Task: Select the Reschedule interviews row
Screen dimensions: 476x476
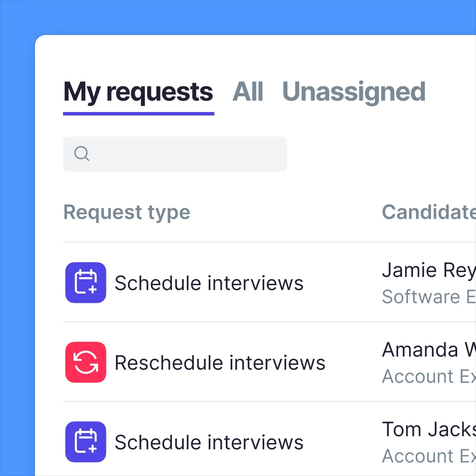Action: (220, 362)
